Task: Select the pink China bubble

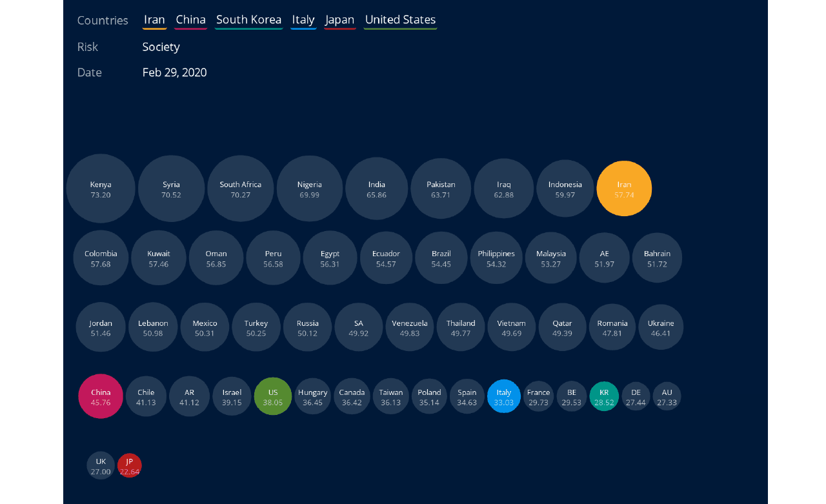Action: coord(101,396)
